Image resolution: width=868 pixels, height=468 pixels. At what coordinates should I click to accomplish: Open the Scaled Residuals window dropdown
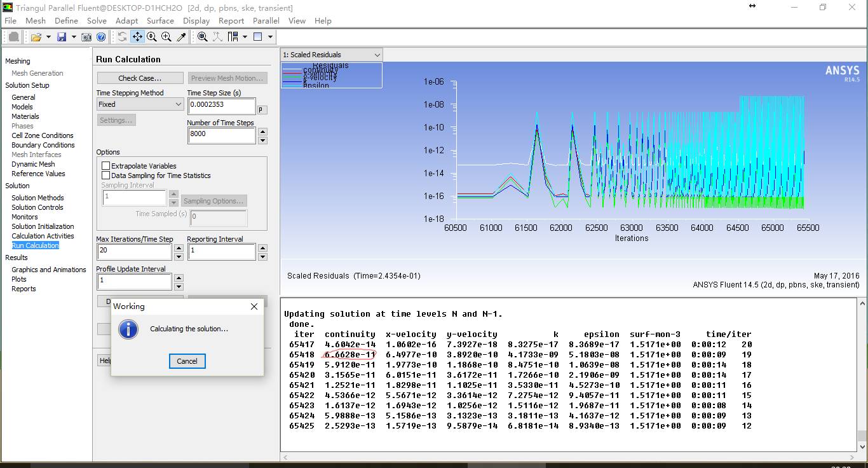point(331,55)
